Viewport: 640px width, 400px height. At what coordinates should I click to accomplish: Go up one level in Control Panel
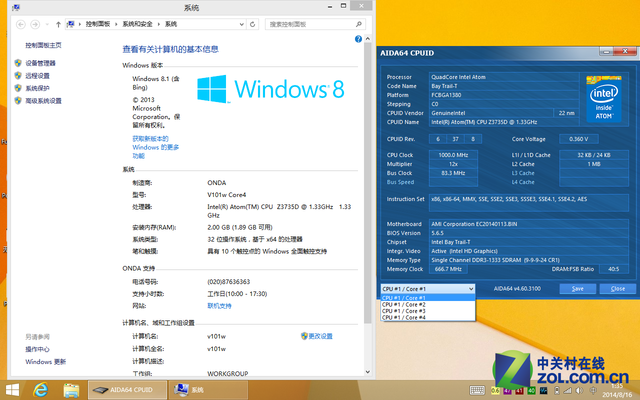pos(58,24)
